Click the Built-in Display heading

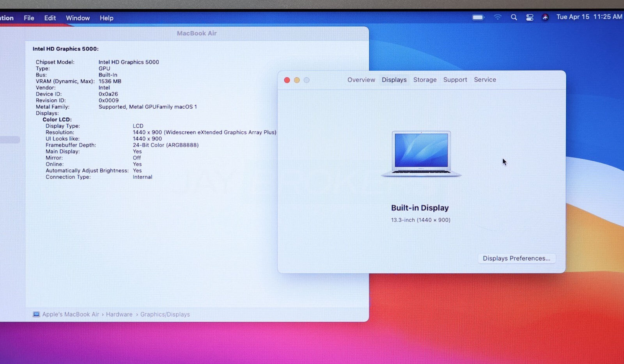pos(420,208)
